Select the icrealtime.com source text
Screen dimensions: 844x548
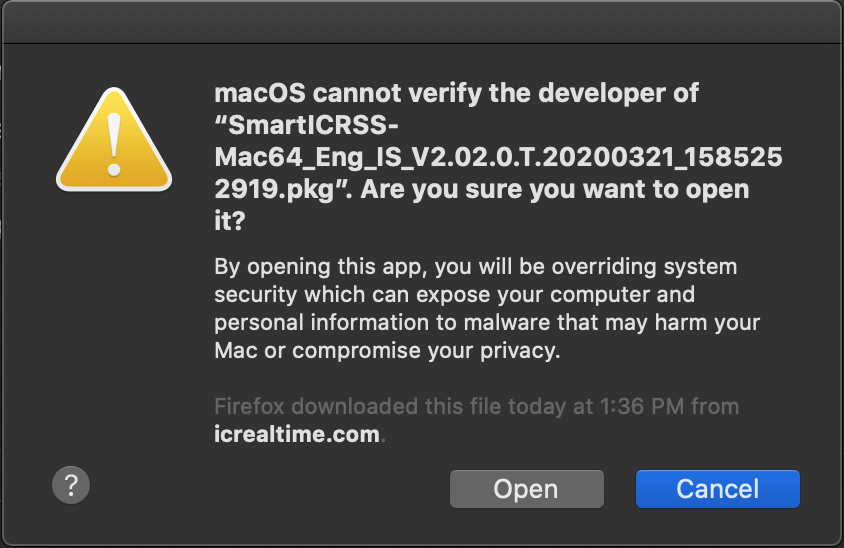[297, 434]
